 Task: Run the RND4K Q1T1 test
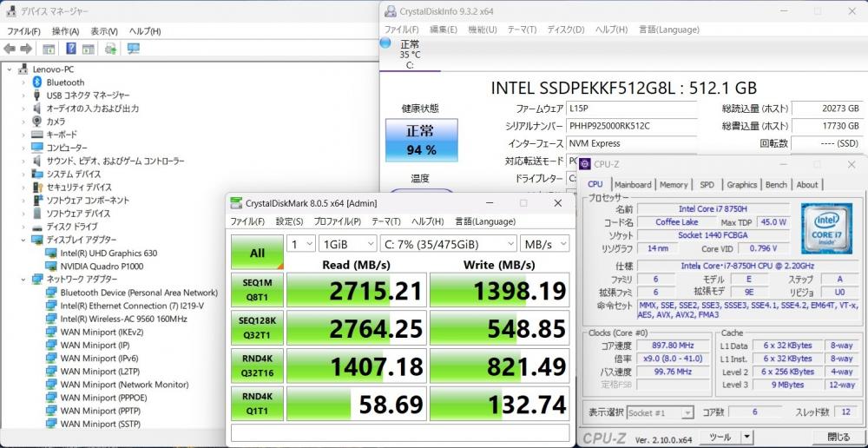pyautogui.click(x=258, y=405)
